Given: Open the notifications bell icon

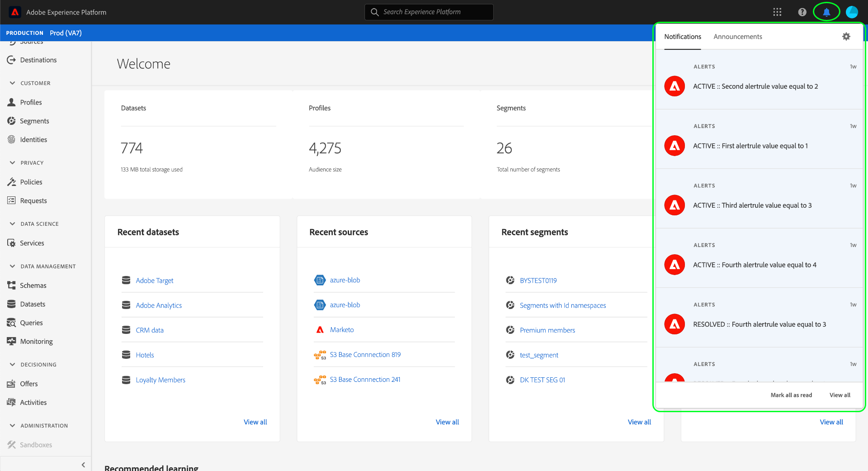Looking at the screenshot, I should tap(826, 12).
